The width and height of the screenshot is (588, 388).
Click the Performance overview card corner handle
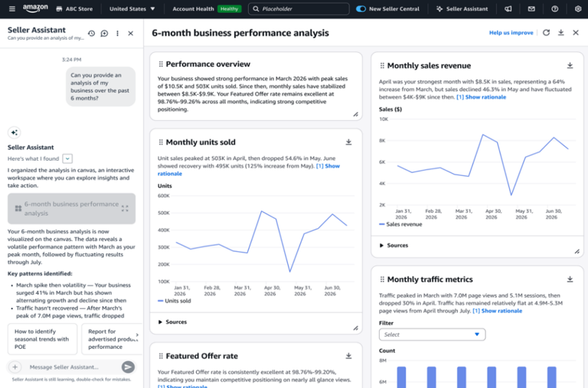[x=355, y=114]
